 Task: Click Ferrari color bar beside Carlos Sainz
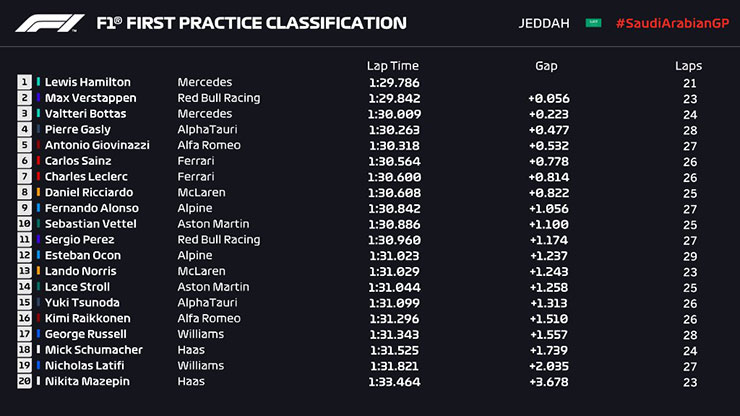(38, 161)
